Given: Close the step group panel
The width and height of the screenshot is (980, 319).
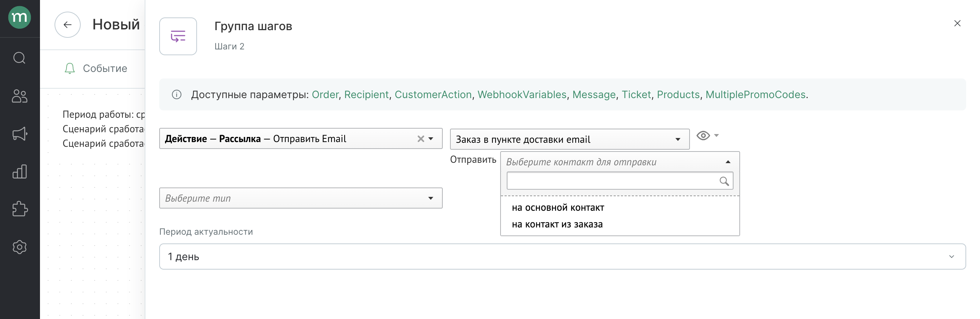Looking at the screenshot, I should coord(957,24).
